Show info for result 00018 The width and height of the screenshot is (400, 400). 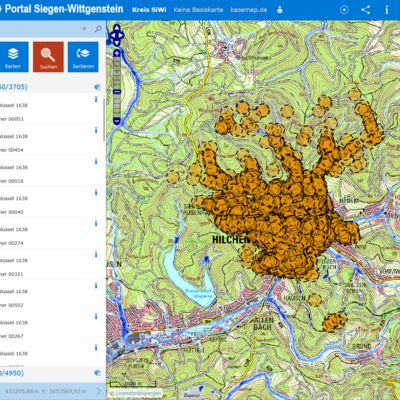[96, 161]
